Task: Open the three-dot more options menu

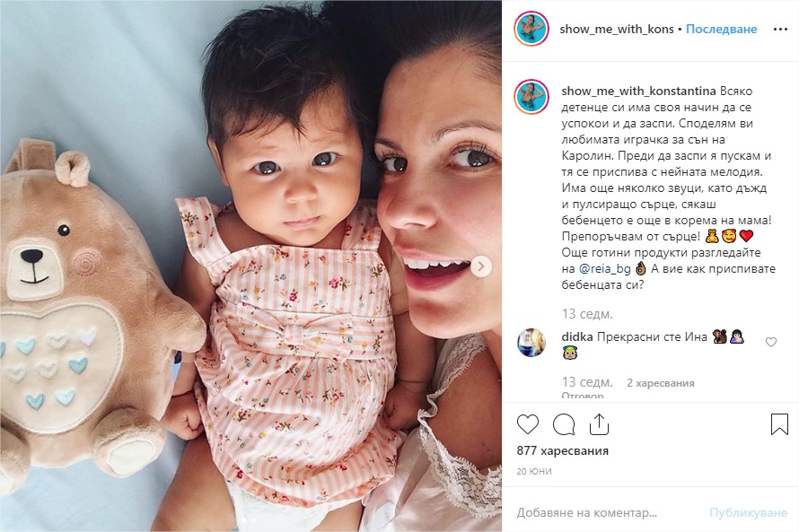Action: pyautogui.click(x=780, y=30)
